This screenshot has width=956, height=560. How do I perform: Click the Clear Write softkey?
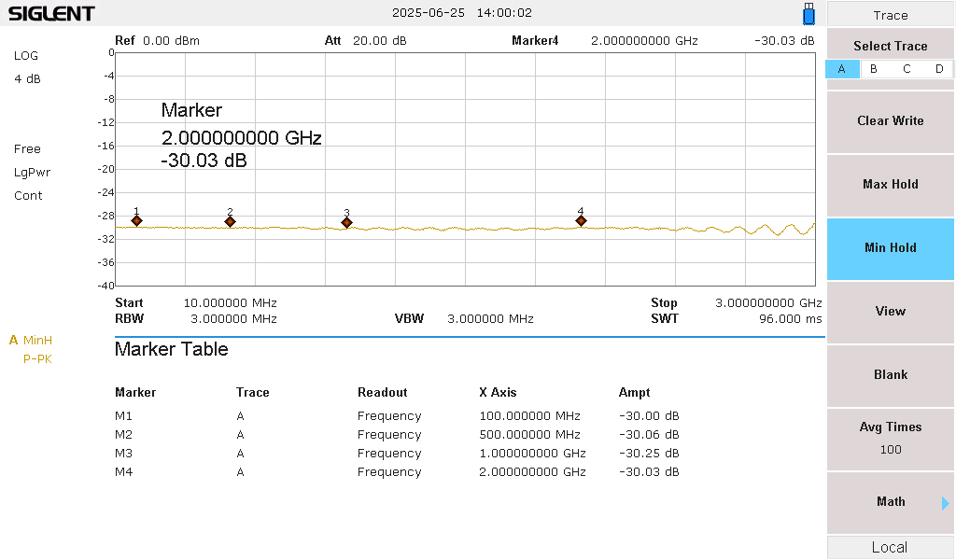click(889, 121)
